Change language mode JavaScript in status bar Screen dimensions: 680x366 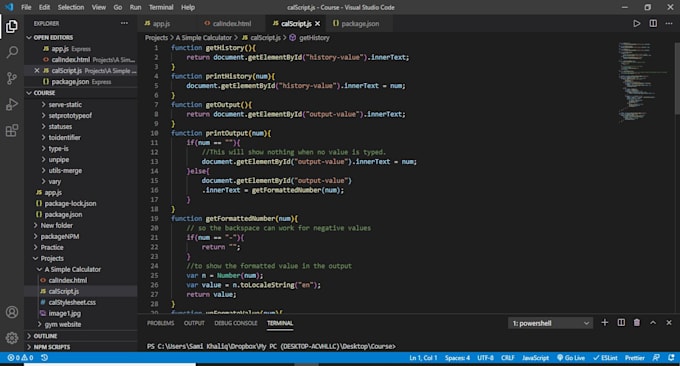click(535, 358)
